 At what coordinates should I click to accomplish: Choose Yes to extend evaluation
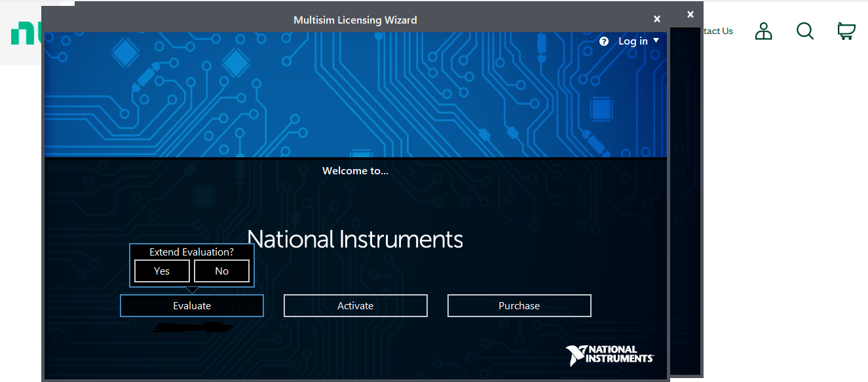point(162,271)
